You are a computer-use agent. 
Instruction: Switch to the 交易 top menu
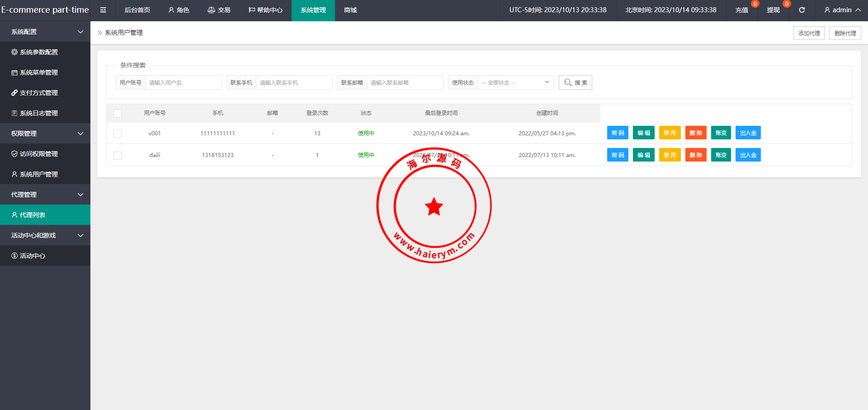coord(219,10)
